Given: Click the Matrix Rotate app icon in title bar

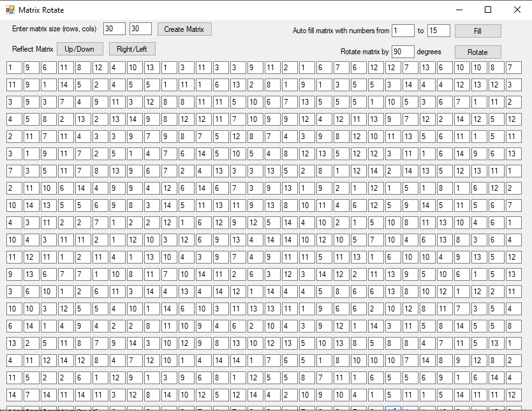Looking at the screenshot, I should pos(10,10).
